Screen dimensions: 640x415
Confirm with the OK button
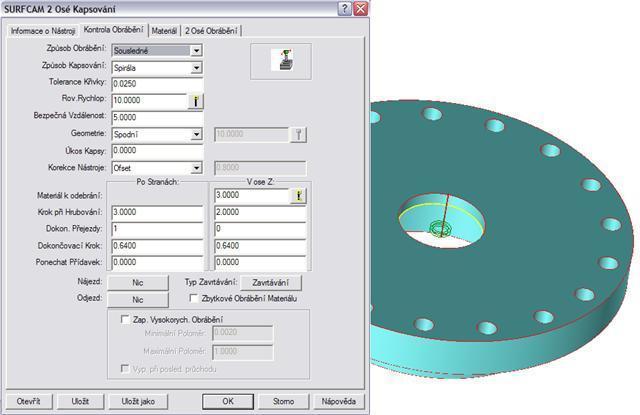click(228, 402)
